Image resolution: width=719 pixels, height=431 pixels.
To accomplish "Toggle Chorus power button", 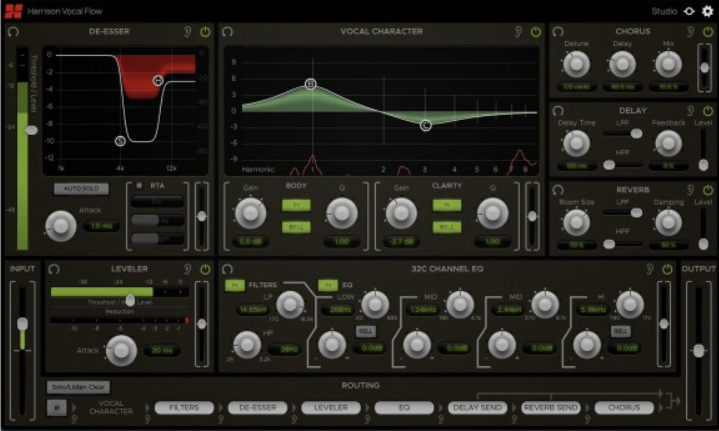I will coord(708,32).
